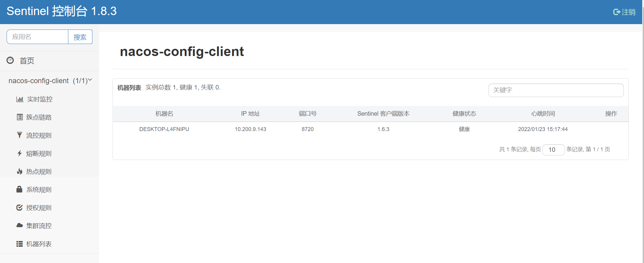The height and width of the screenshot is (263, 644).
Task: Select nacos-config-client (1/1) app in sidebar
Action: (x=48, y=81)
